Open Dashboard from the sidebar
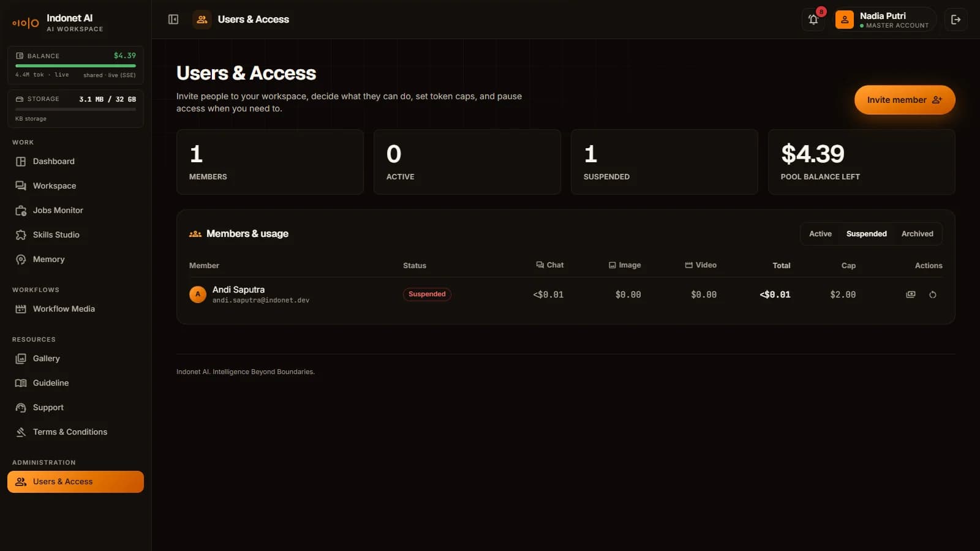This screenshot has height=551, width=980. pyautogui.click(x=75, y=162)
